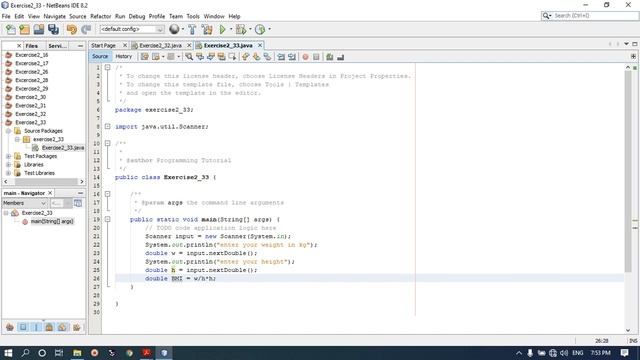This screenshot has height=360, width=640.
Task: Toggle Show Inherited Members in Navigator
Action: [x=10, y=327]
